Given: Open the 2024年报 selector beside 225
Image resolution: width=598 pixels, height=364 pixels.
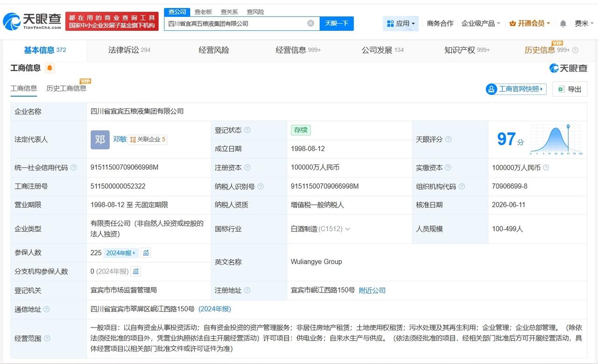Looking at the screenshot, I should pos(121,253).
